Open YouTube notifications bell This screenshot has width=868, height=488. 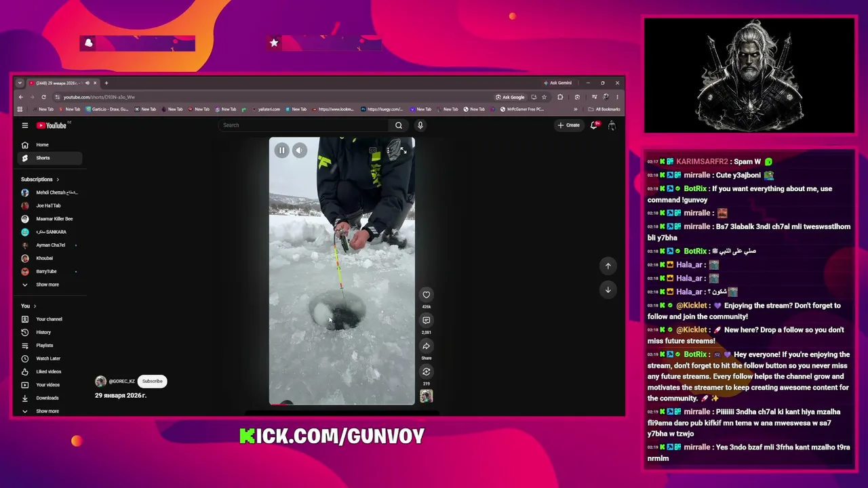[594, 125]
